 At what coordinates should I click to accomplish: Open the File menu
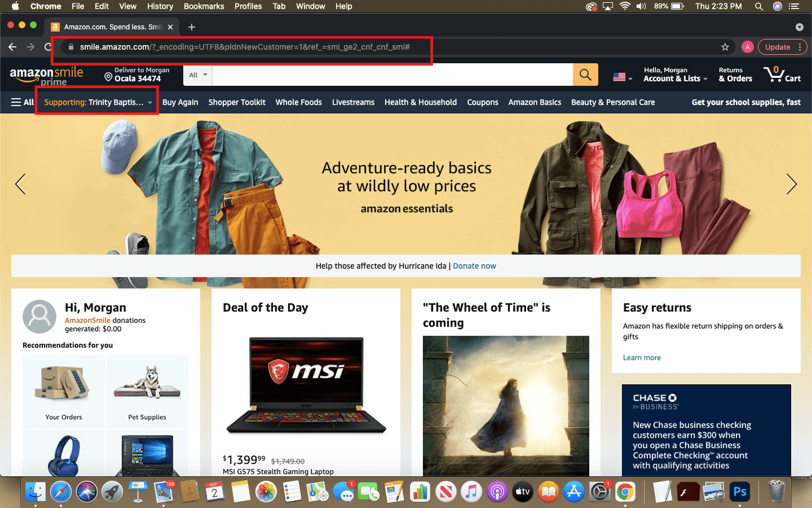tap(78, 6)
